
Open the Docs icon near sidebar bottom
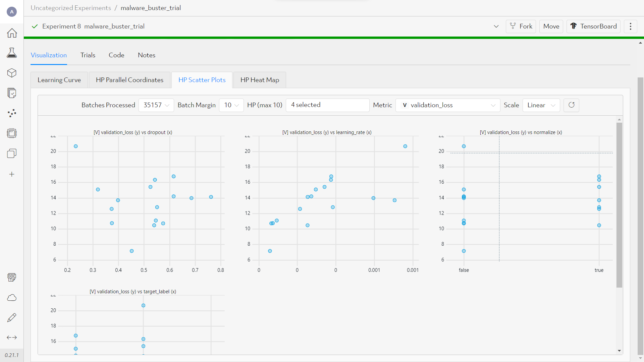tap(12, 277)
